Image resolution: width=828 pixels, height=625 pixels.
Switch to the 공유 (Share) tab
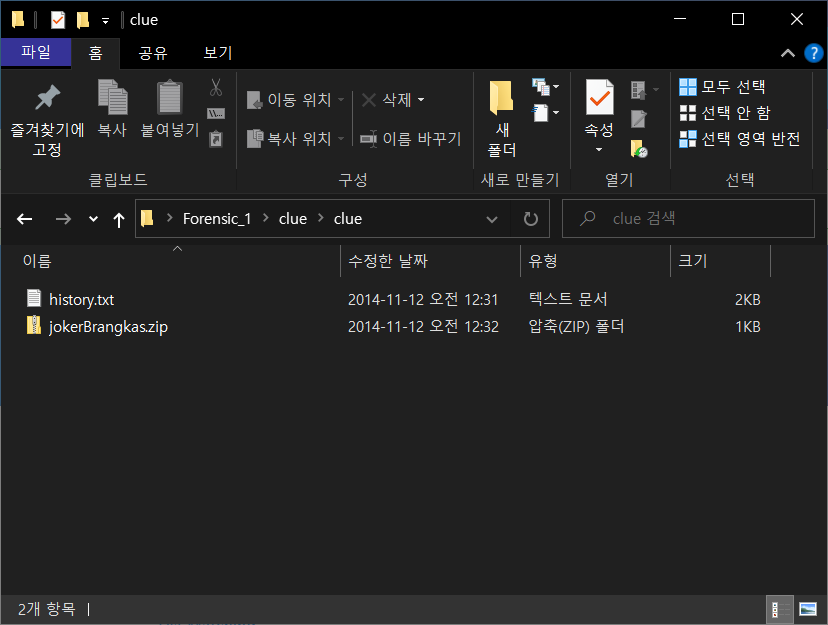click(x=153, y=53)
